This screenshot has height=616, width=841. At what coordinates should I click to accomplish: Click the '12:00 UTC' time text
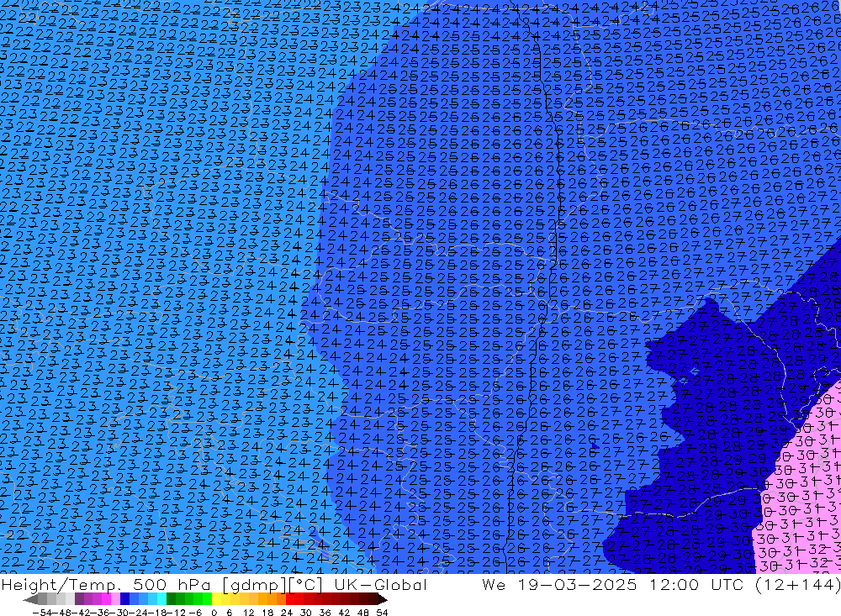pos(697,584)
